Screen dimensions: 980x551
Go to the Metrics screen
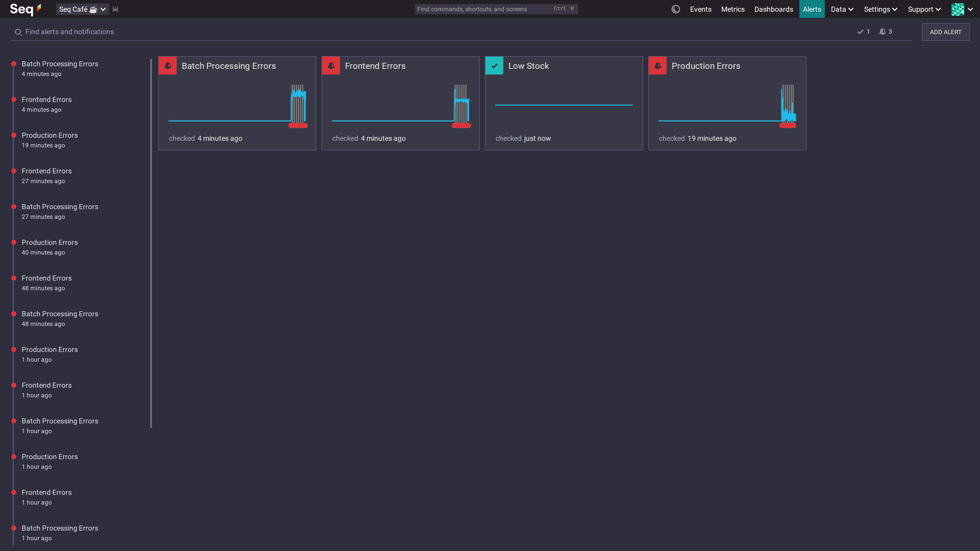click(x=733, y=9)
